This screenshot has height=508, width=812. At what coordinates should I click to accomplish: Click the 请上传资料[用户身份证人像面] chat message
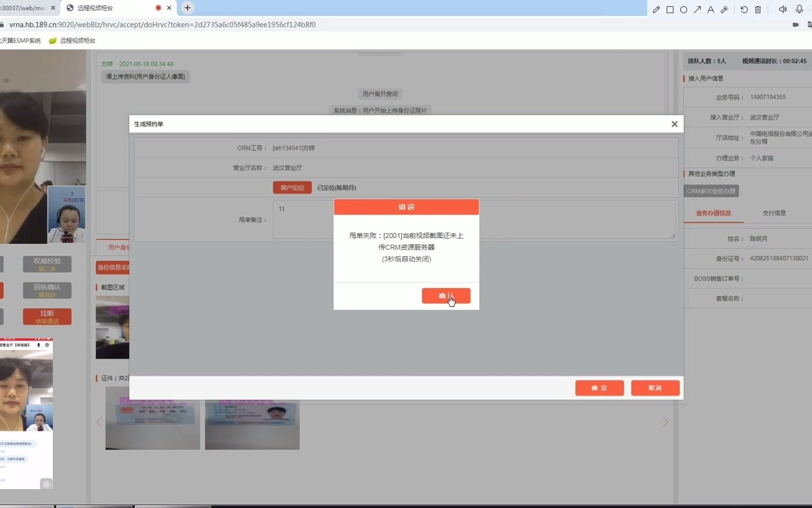coord(145,77)
